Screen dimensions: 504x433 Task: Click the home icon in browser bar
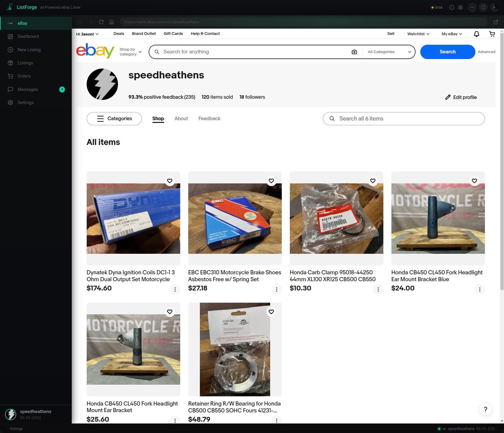coord(112,22)
